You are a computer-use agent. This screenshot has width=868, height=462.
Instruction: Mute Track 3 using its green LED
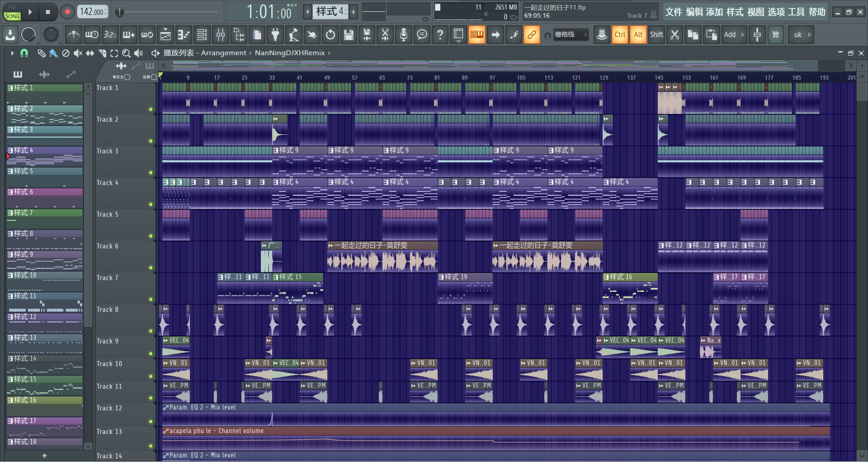click(151, 172)
